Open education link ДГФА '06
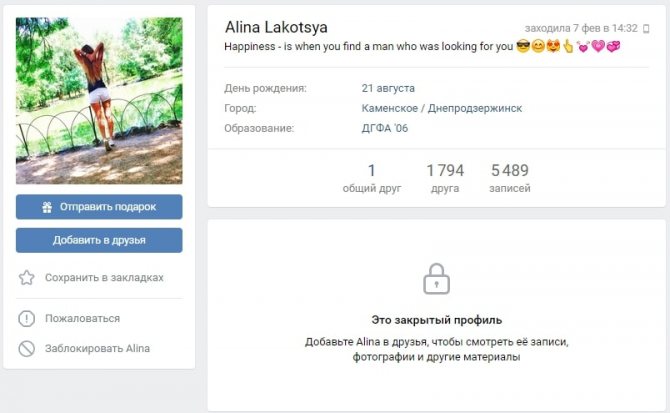 385,128
